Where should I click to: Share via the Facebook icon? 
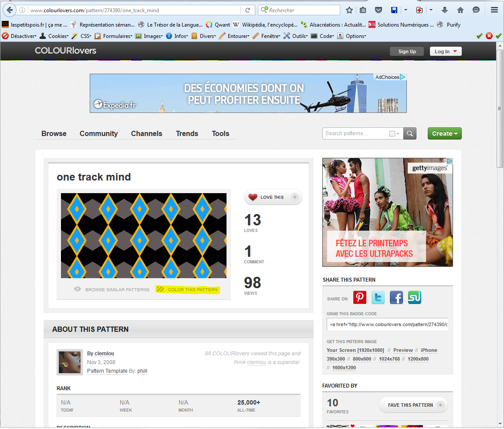pyautogui.click(x=396, y=298)
